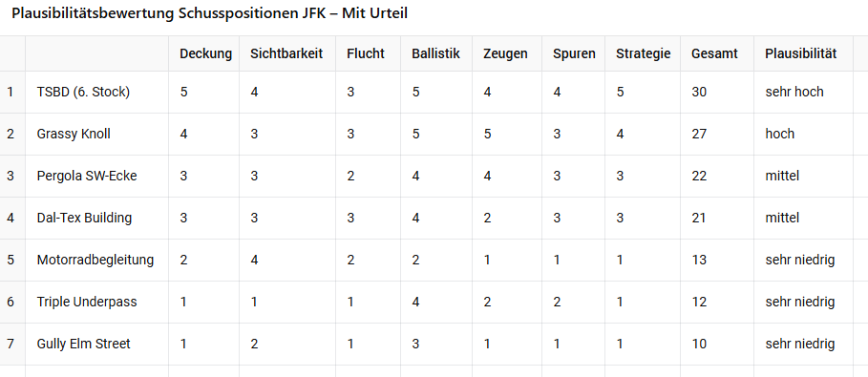Select the Grassy Knoll cell
Screen dimensions: 868x377
pyautogui.click(x=96, y=134)
